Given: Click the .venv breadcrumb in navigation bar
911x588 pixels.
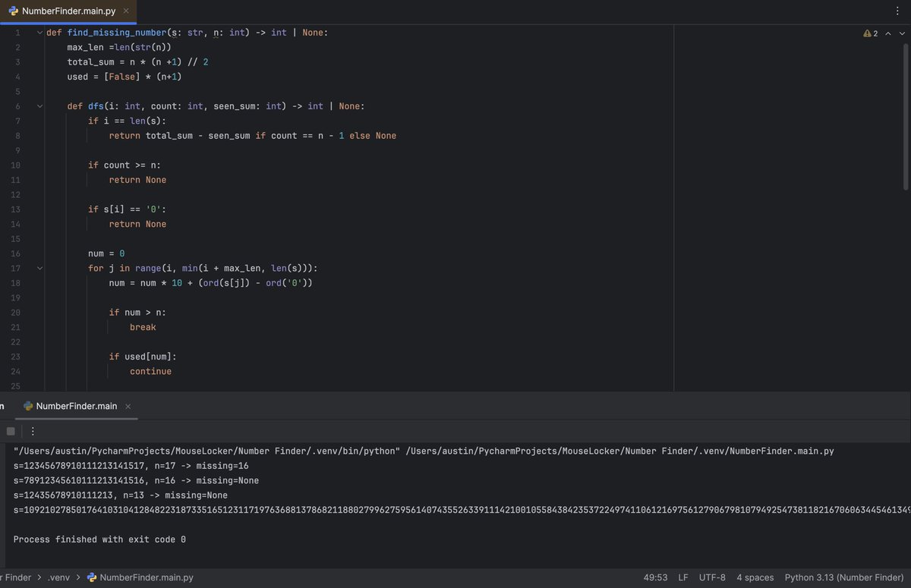Looking at the screenshot, I should [58, 577].
